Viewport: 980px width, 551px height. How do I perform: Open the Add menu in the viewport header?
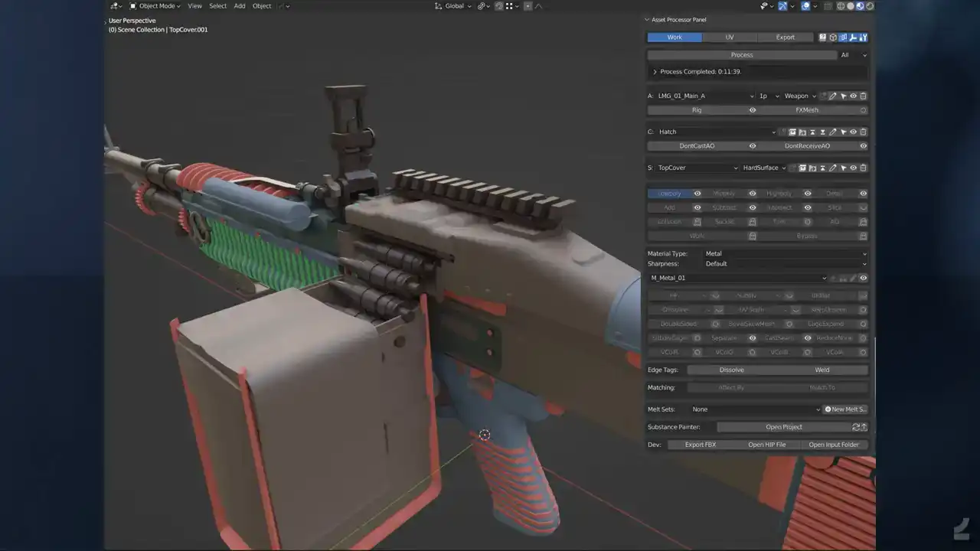pyautogui.click(x=240, y=6)
